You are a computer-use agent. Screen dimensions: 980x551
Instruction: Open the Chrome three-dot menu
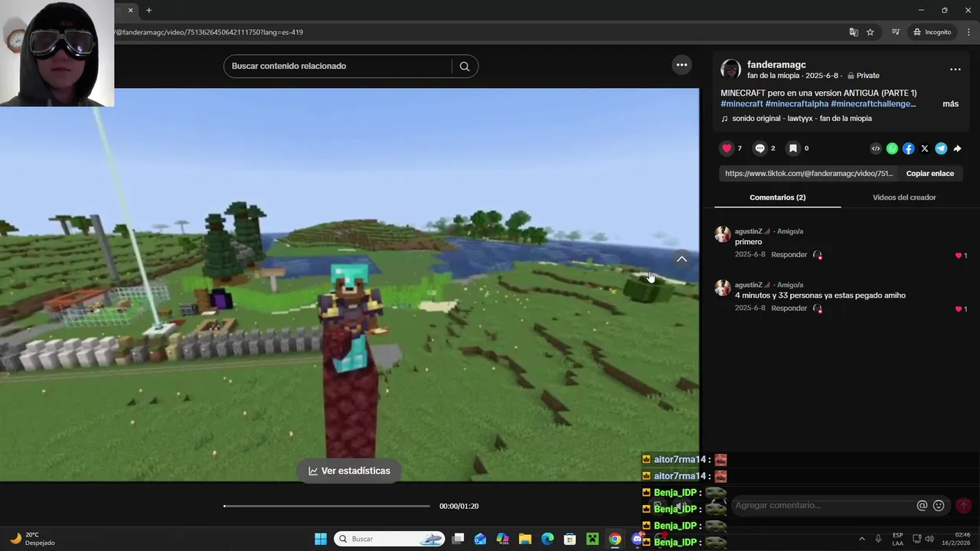[969, 32]
